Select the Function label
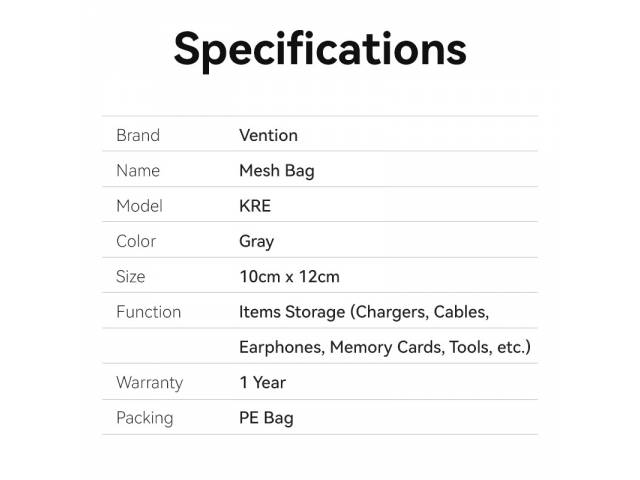Viewport: 640px width, 480px height. tap(149, 312)
